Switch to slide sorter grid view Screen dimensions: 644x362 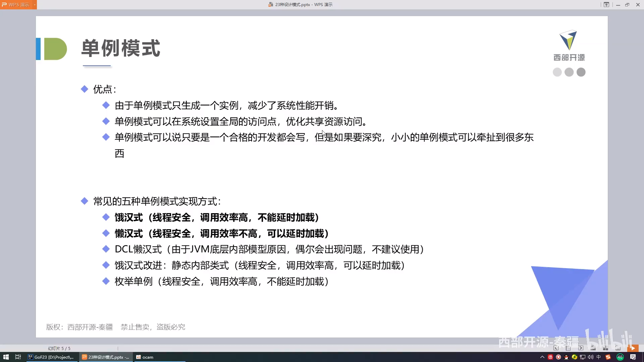(x=605, y=348)
